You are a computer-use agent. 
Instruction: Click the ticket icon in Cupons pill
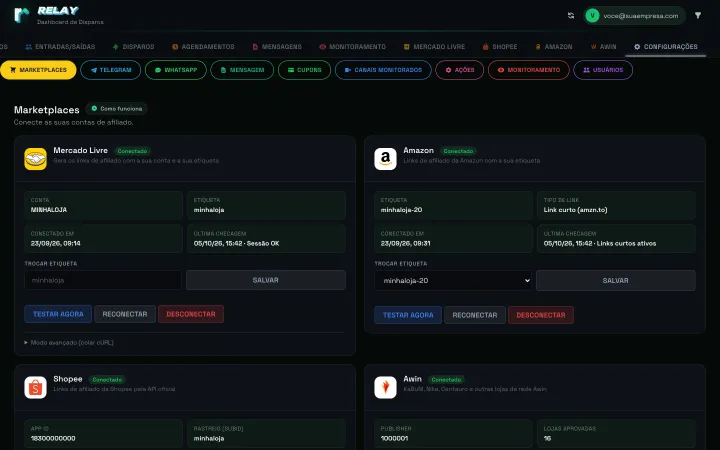pos(291,70)
